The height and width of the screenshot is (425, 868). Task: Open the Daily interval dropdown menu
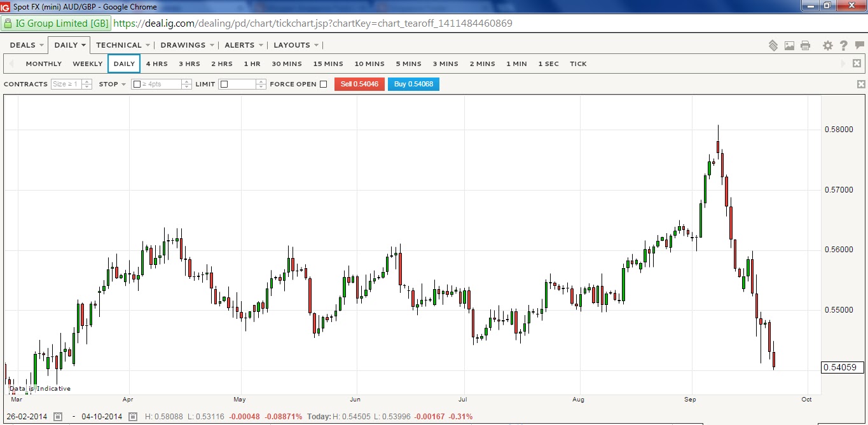tap(69, 45)
